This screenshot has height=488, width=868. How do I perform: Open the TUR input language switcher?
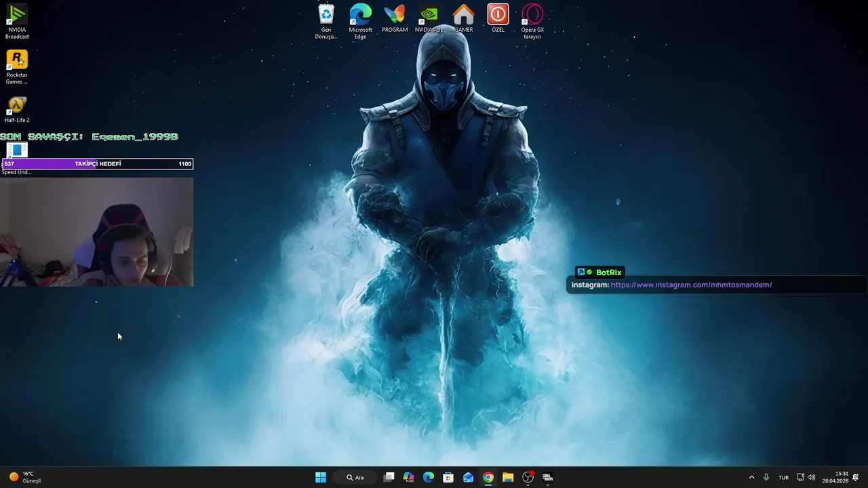[x=783, y=477]
